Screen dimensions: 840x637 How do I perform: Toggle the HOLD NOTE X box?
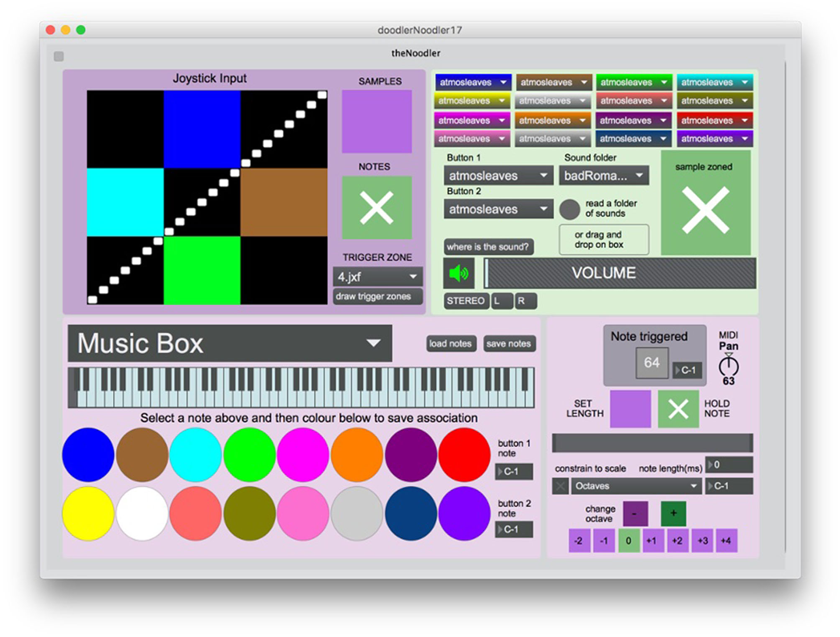(678, 409)
